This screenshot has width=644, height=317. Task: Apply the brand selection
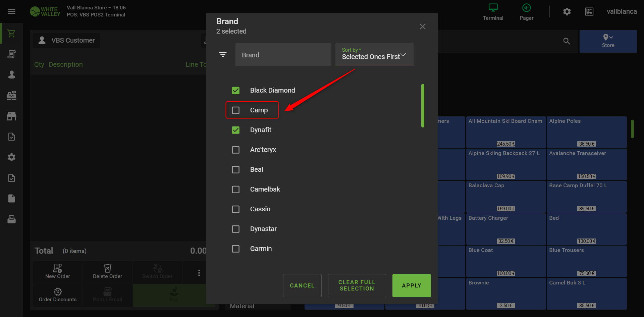coord(412,285)
